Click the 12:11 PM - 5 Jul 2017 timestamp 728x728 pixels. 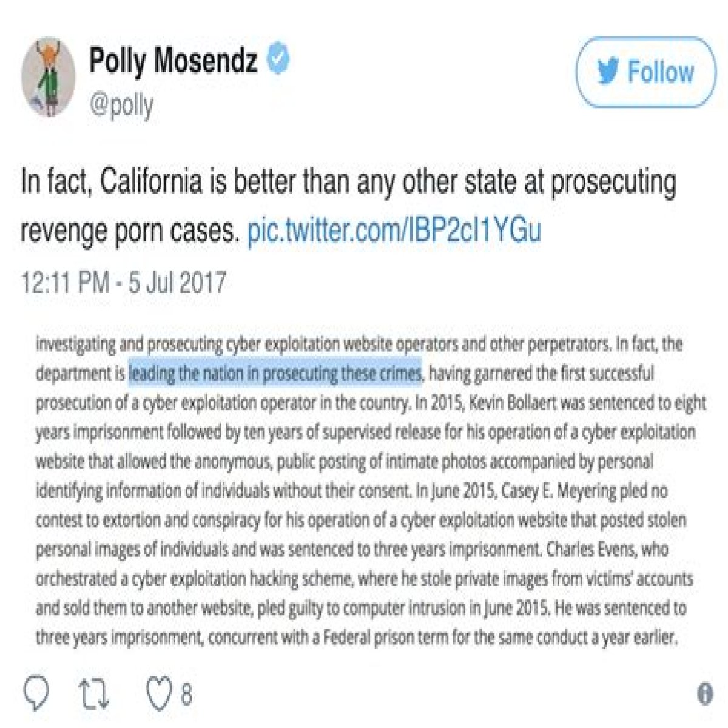[124, 283]
